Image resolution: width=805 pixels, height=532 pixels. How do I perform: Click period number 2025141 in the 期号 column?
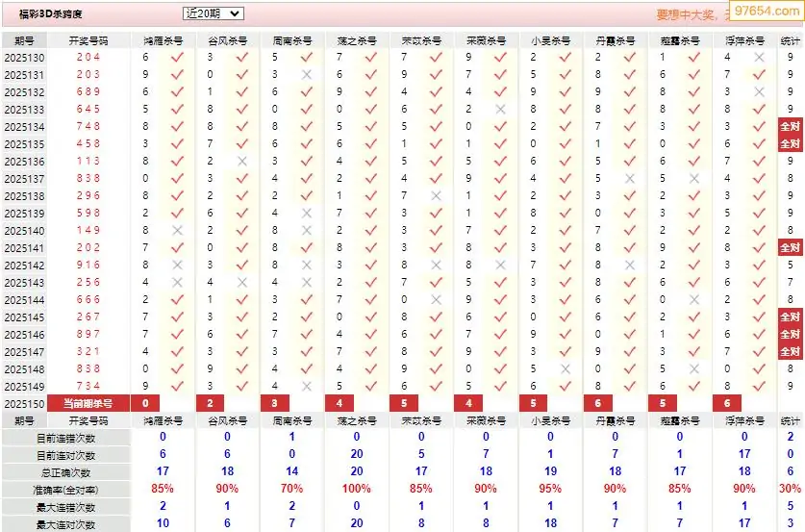coord(24,248)
